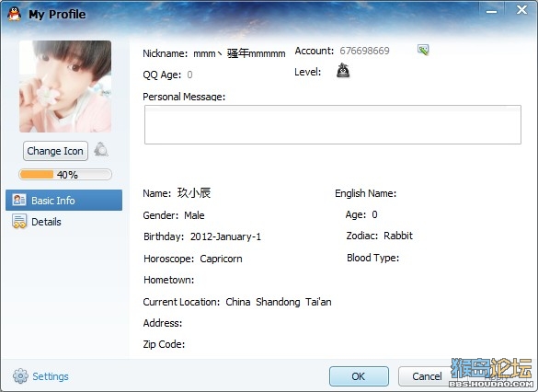The width and height of the screenshot is (538, 392).
Task: Click the Zodiac value Rabbit
Action: point(398,236)
